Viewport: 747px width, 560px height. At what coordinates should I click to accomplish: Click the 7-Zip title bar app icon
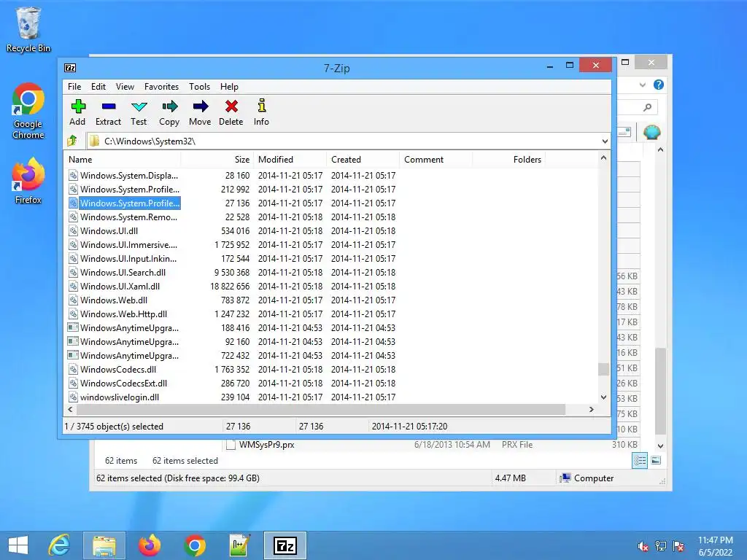[x=70, y=68]
